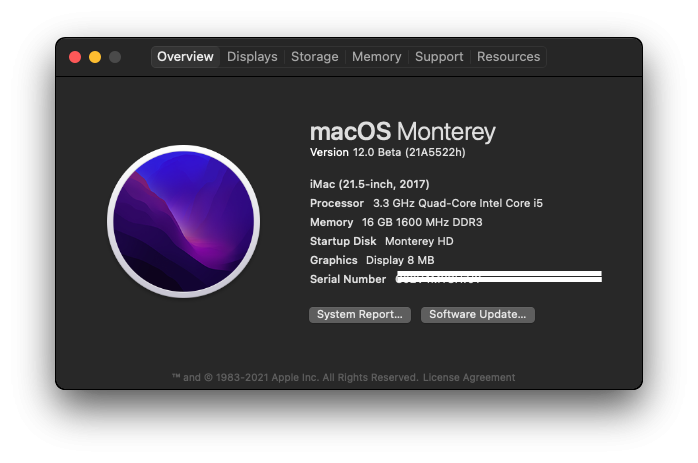698x463 pixels.
Task: Switch to the Overview tab
Action: [185, 57]
